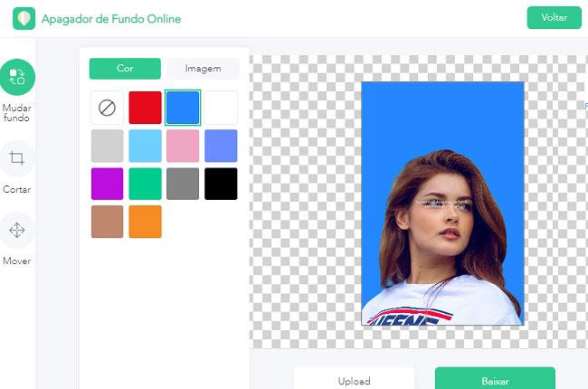Select the Mover move tool icon
The width and height of the screenshot is (588, 389).
(x=17, y=230)
